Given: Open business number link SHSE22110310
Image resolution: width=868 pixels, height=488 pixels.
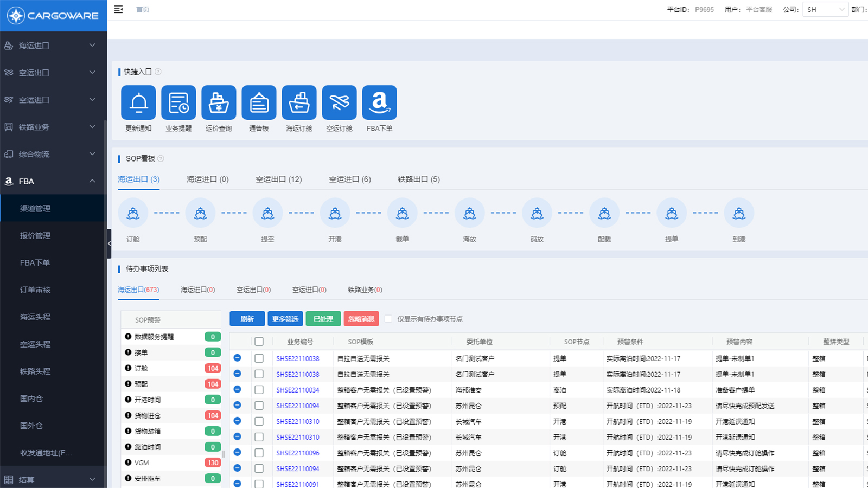Looking at the screenshot, I should point(297,421).
